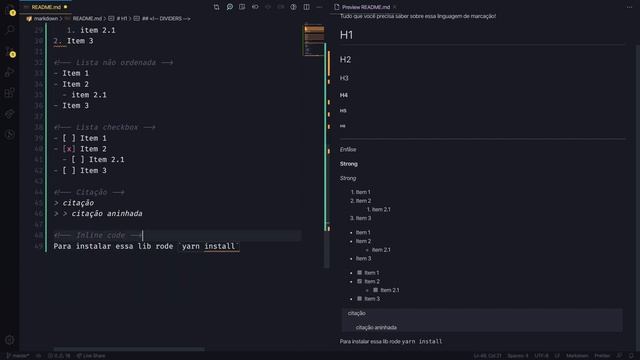Switch to the README.md editor tab
The height and width of the screenshot is (360, 640).
point(46,7)
